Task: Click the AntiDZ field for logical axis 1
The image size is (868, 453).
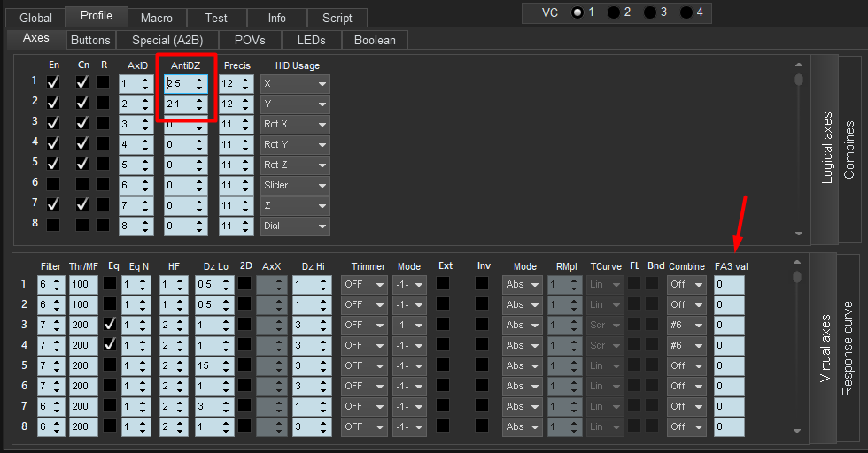Action: pyautogui.click(x=179, y=83)
